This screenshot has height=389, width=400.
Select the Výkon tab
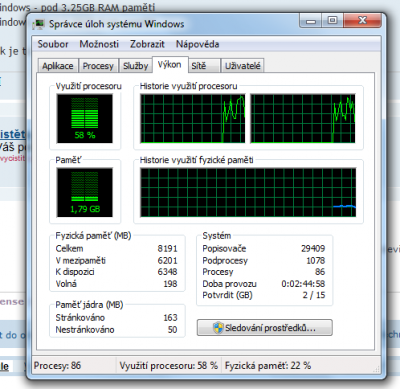pos(170,64)
